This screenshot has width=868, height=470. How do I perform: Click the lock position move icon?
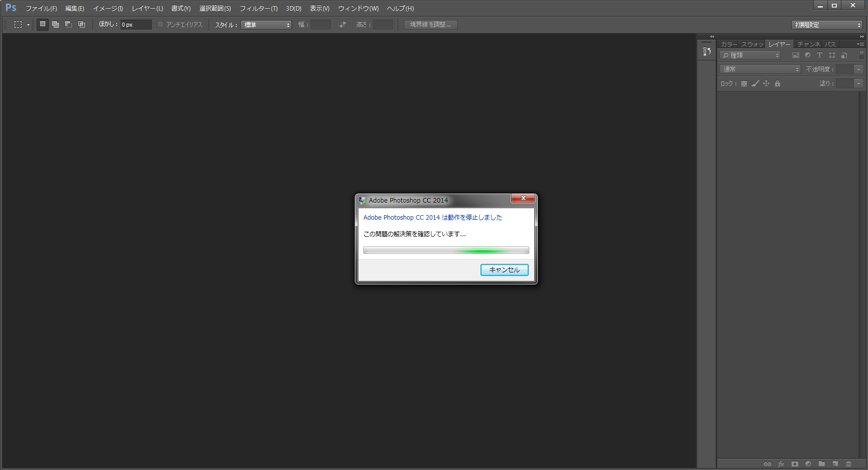click(766, 84)
